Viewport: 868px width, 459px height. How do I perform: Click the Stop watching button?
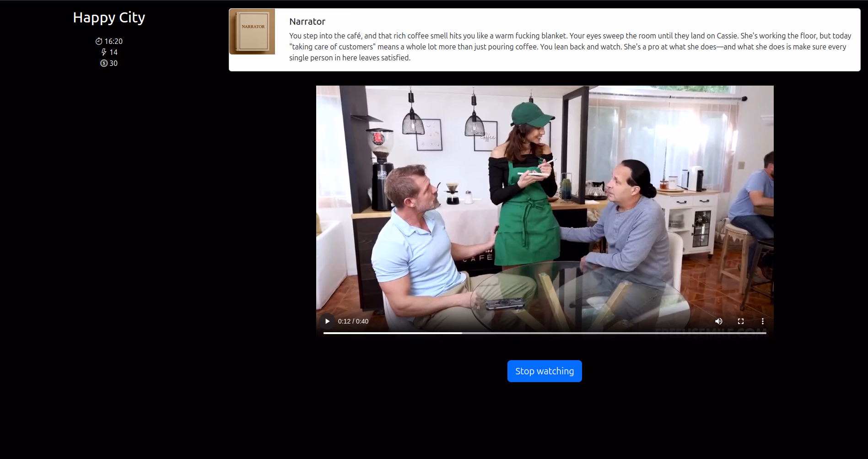pos(545,371)
